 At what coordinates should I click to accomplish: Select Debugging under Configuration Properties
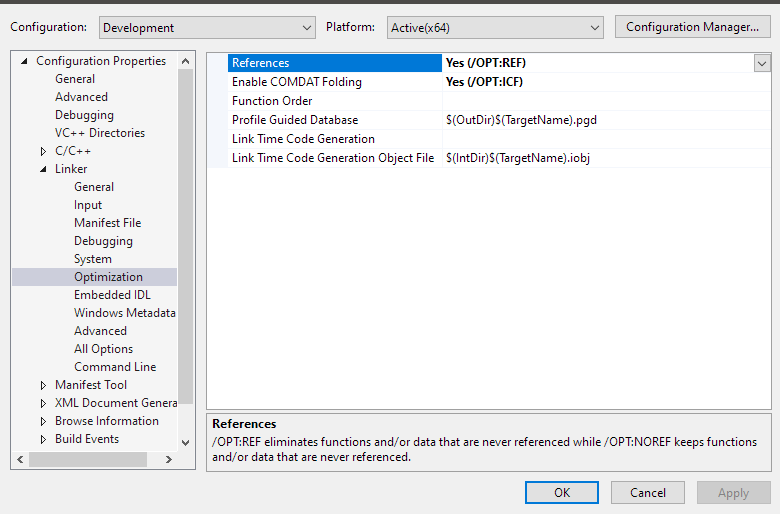(84, 115)
